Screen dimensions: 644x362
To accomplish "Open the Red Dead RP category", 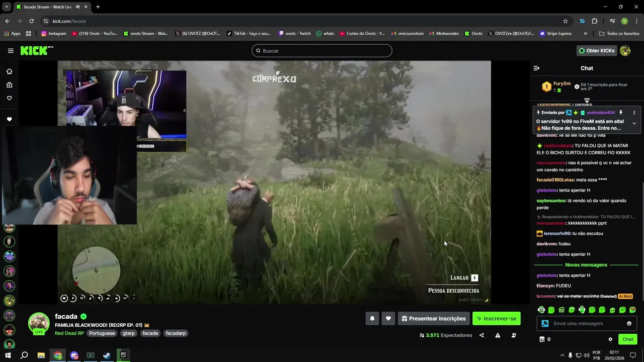I will pos(69,333).
